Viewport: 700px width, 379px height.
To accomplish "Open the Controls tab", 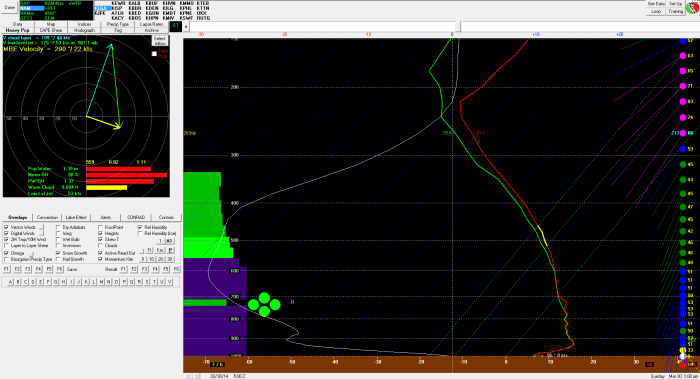I will point(166,217).
